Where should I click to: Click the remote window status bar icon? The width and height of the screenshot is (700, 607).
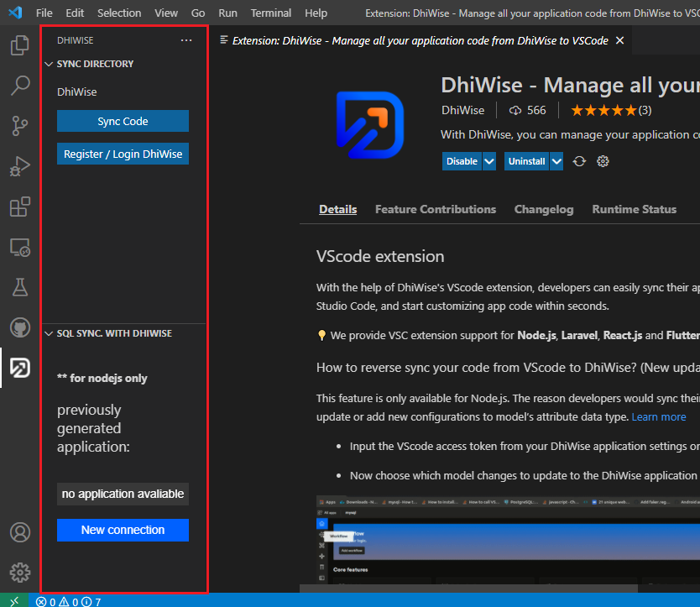point(13,601)
